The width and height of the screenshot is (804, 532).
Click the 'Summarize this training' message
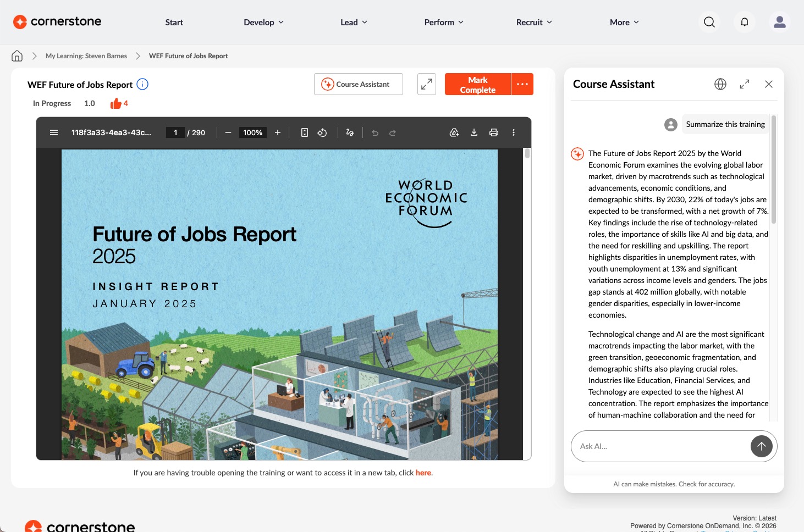click(x=725, y=124)
